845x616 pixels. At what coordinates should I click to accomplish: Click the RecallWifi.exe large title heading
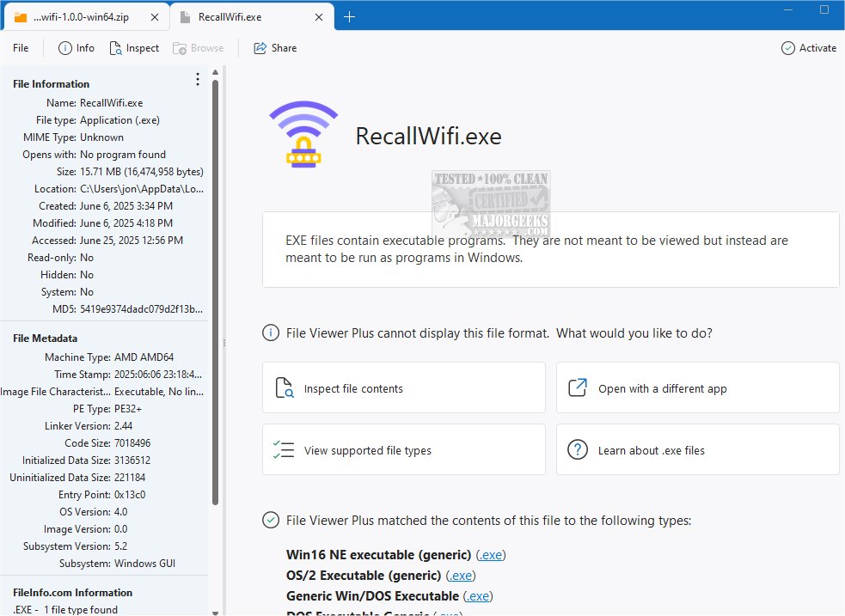pos(428,136)
